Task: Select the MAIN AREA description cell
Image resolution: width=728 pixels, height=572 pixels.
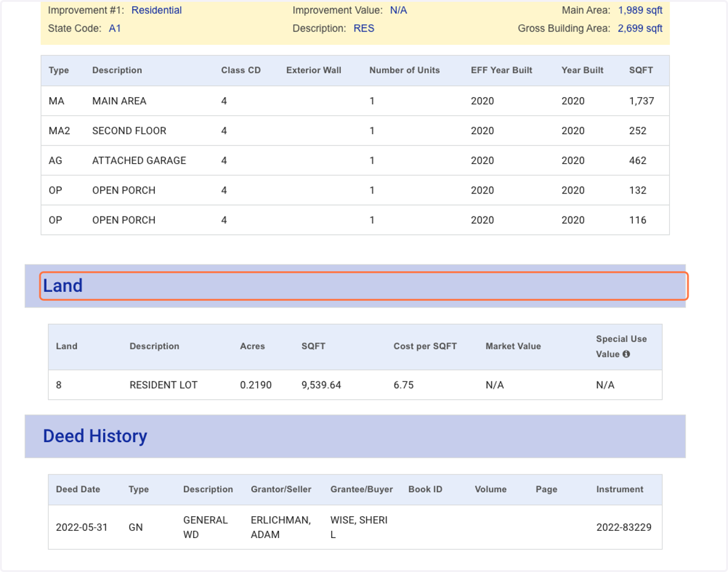Action: [x=120, y=101]
